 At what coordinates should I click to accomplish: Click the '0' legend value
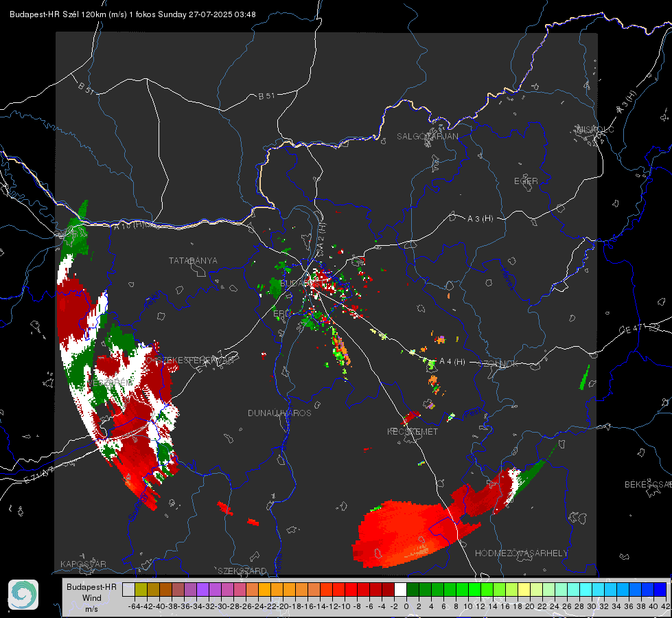(x=406, y=606)
